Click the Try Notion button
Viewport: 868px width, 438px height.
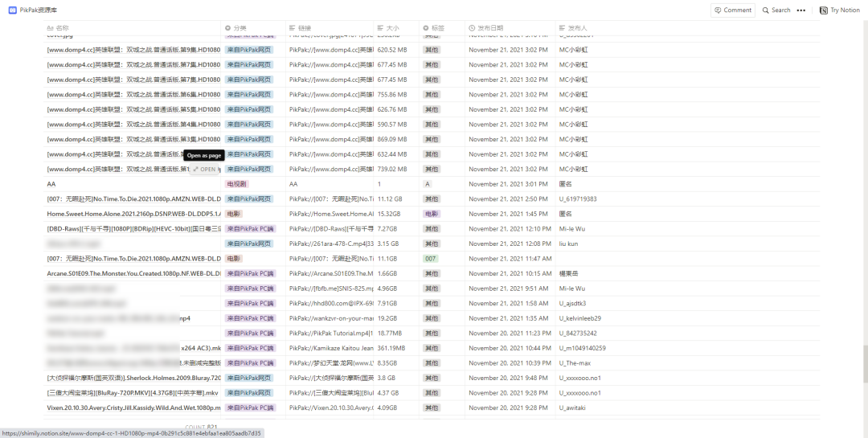click(840, 10)
